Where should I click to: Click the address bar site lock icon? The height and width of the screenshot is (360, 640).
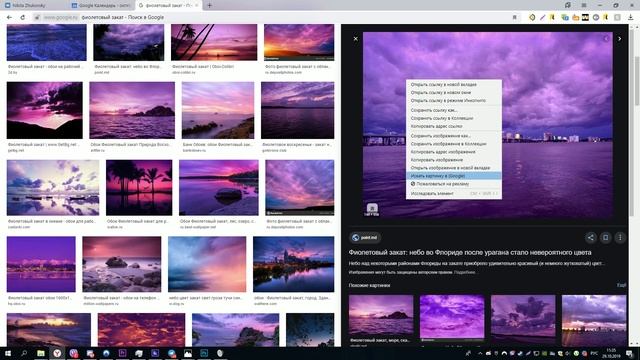click(37, 18)
